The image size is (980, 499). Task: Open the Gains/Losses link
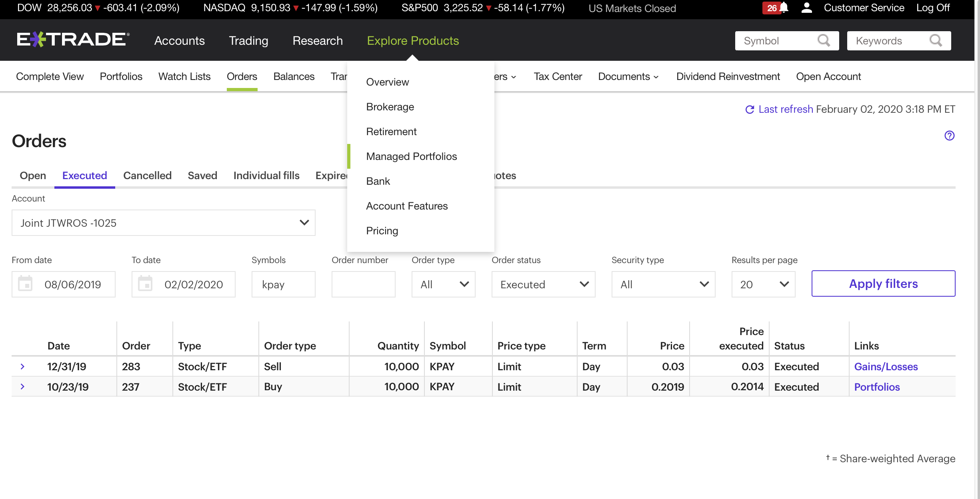tap(886, 367)
